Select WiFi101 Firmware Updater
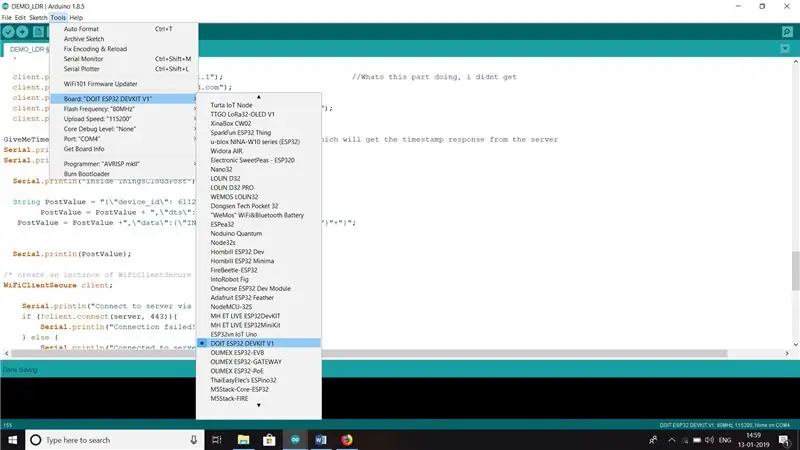The height and width of the screenshot is (450, 800). pyautogui.click(x=124, y=84)
